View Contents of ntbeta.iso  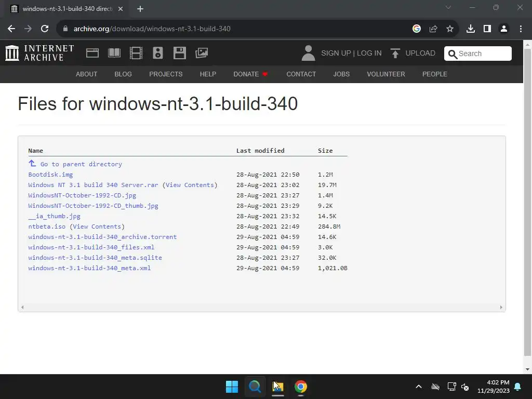coord(97,227)
